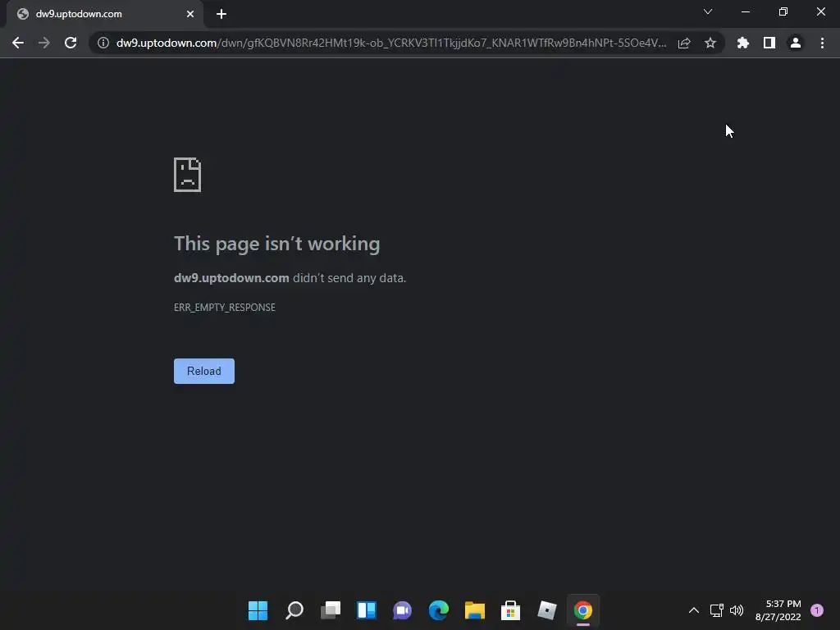Open taskbar Search magnifier

[294, 610]
